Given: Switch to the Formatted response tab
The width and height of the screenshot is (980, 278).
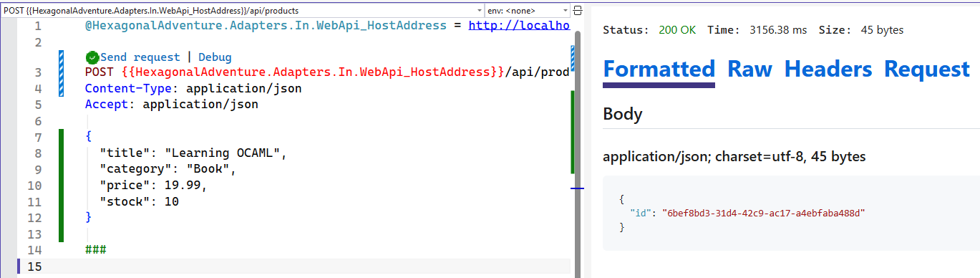Looking at the screenshot, I should pos(659,69).
